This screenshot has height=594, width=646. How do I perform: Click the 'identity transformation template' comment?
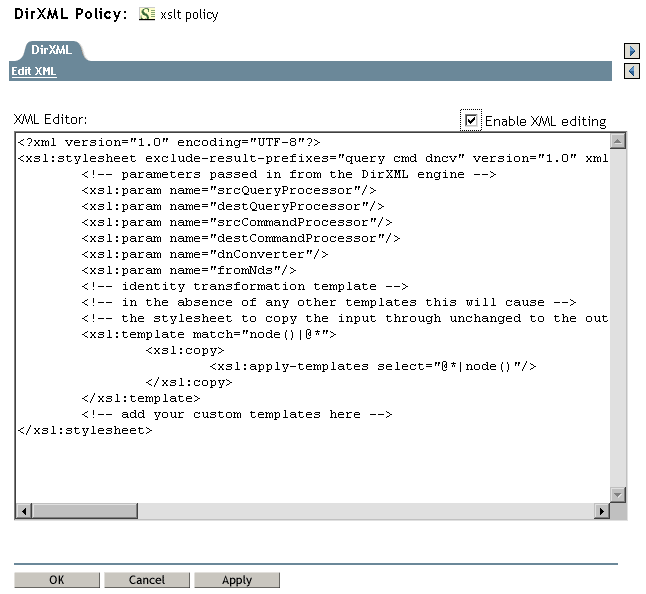[245, 287]
